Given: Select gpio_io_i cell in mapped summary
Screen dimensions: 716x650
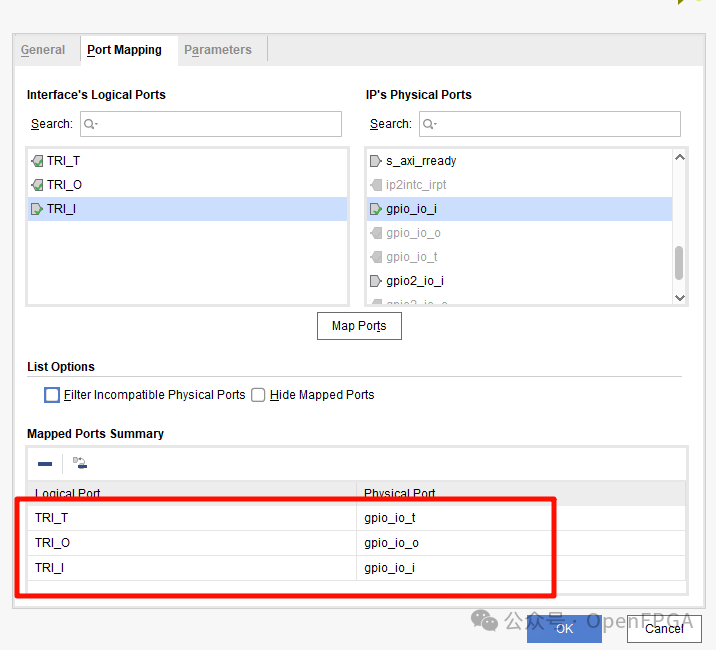Looking at the screenshot, I should click(x=521, y=568).
